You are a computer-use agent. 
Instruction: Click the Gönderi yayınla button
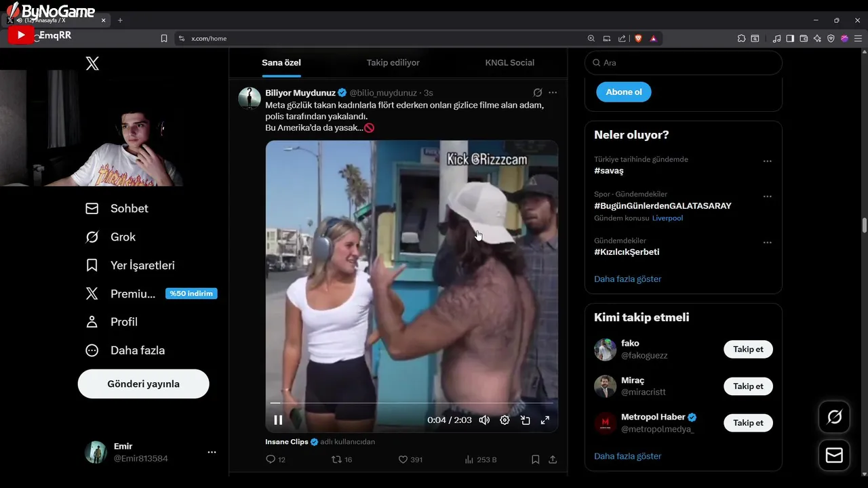(x=144, y=384)
